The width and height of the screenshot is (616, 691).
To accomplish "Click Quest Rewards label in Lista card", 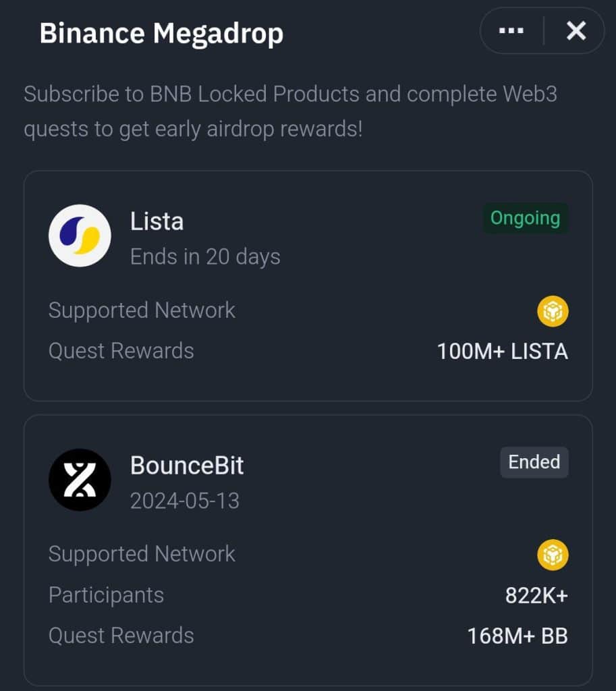I will coord(121,351).
